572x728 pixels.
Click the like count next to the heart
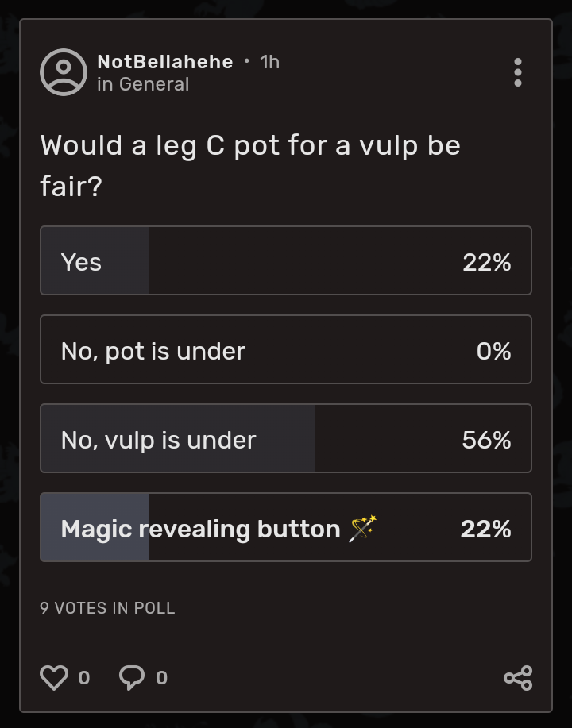[83, 679]
